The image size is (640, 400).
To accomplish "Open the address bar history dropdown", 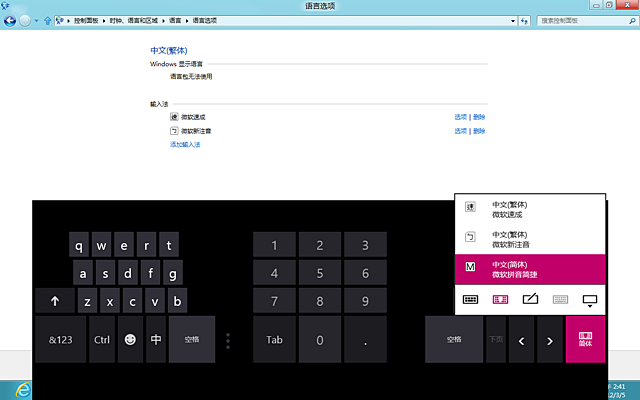I will point(513,21).
